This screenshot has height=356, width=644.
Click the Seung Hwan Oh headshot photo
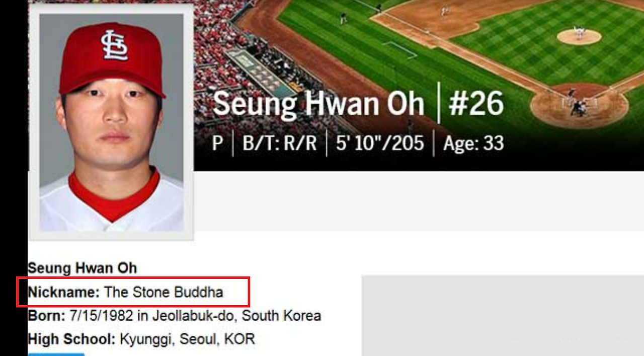[112, 122]
